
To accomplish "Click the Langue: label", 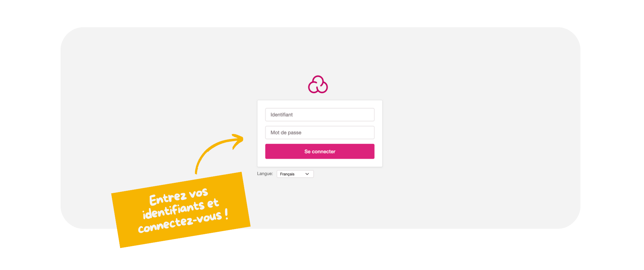I will point(265,174).
